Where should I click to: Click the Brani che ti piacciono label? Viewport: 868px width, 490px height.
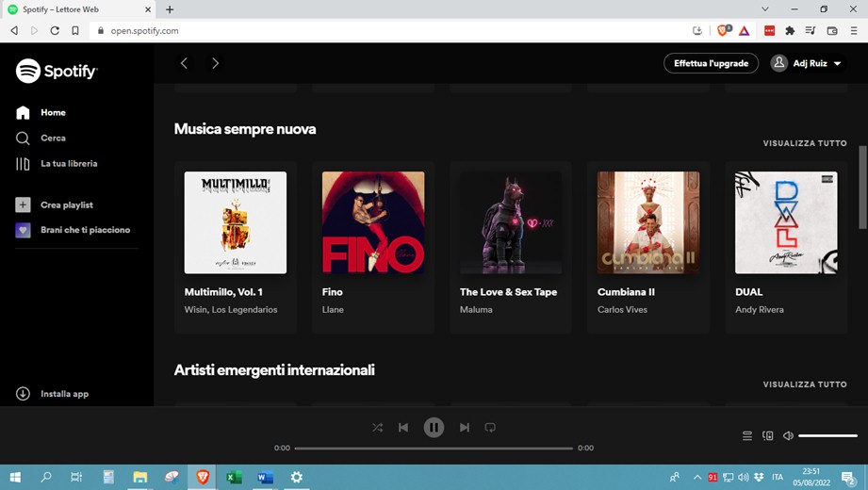click(85, 230)
